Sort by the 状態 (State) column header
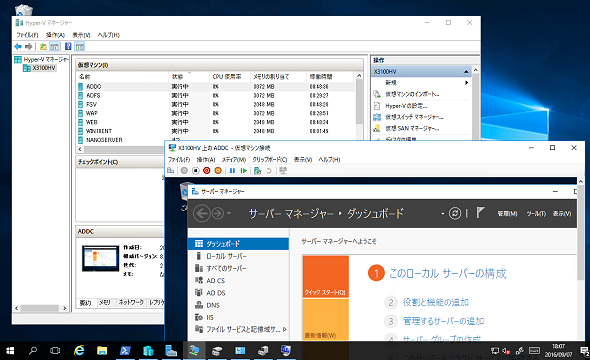Viewport: 590px width, 360px height. (x=189, y=76)
